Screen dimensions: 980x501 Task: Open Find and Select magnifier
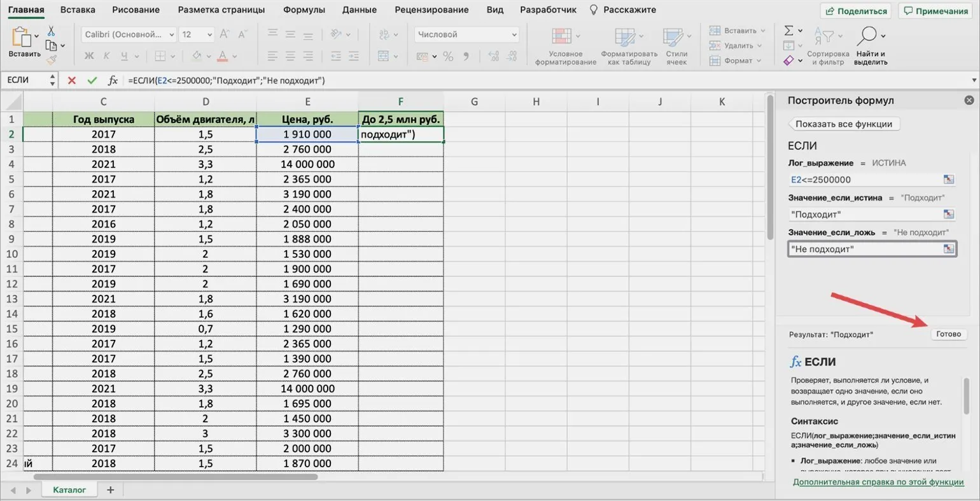[867, 36]
